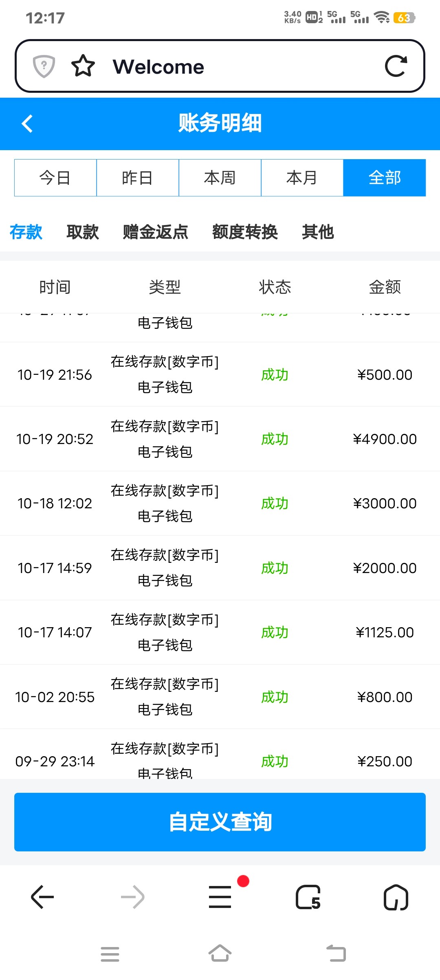Tap the browser home icon

(x=396, y=897)
